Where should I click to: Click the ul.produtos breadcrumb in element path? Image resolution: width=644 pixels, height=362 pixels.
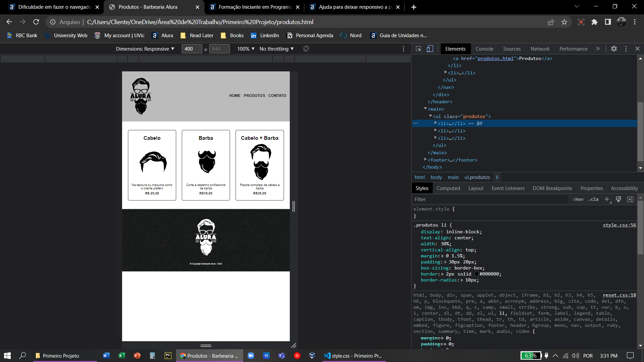477,177
